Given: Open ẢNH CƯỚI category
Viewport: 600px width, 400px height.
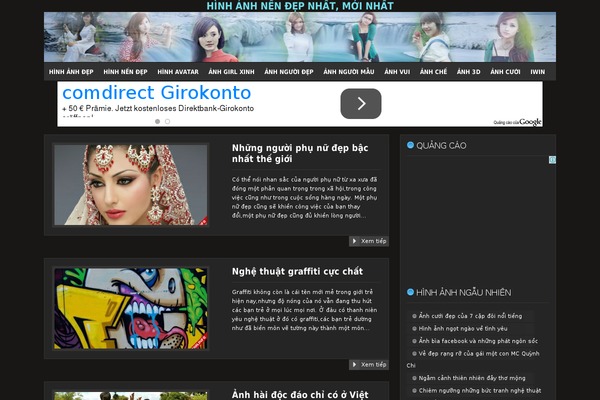Looking at the screenshot, I should pos(505,72).
